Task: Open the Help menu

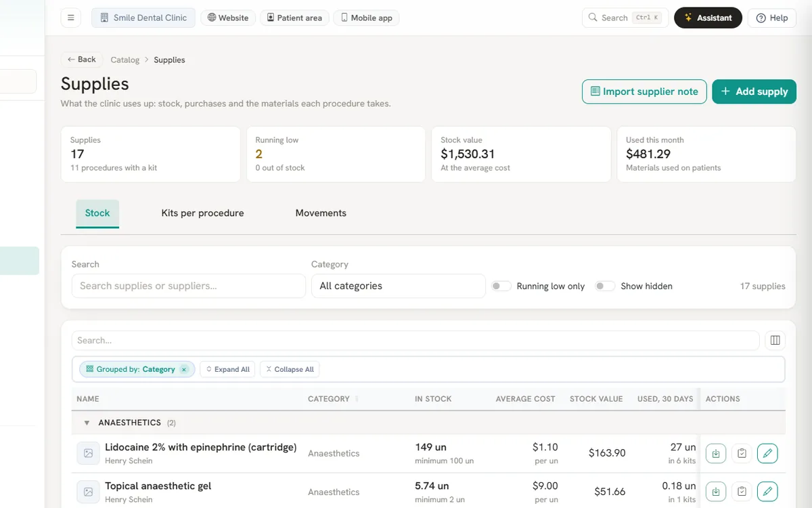Action: [772, 18]
